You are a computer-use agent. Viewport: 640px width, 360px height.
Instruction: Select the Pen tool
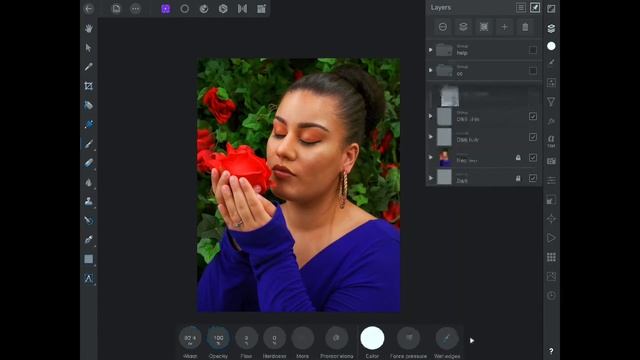[x=89, y=240]
